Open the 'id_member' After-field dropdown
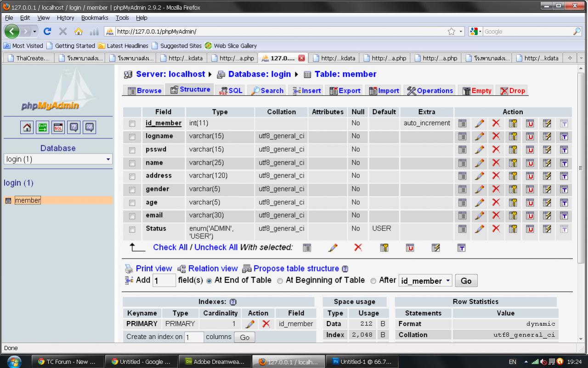This screenshot has height=368, width=588. (x=425, y=281)
